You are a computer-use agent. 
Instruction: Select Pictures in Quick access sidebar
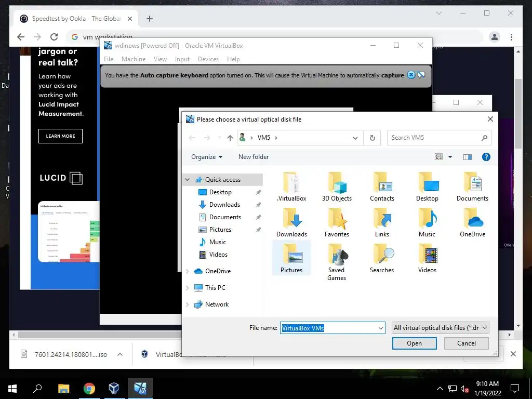(x=220, y=229)
